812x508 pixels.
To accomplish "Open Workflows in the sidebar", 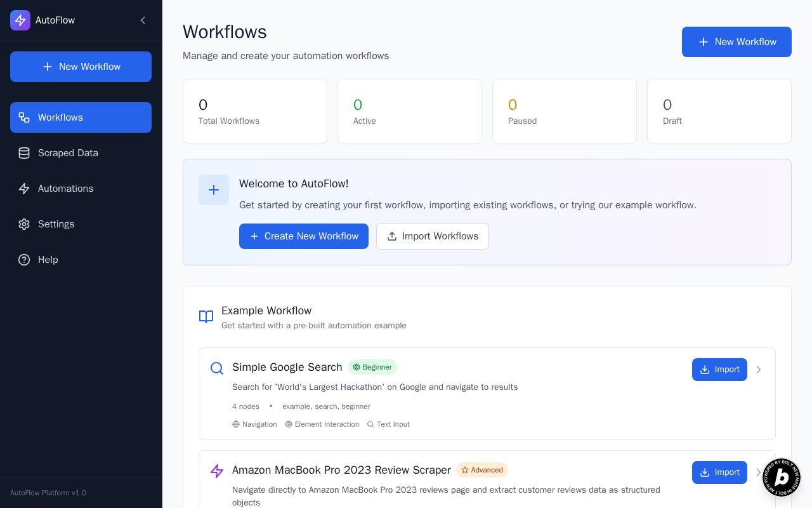I will 81,117.
